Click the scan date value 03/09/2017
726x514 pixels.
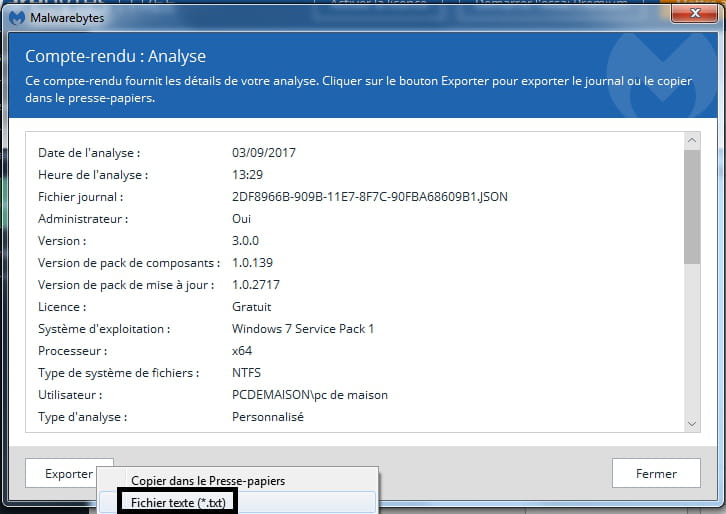(264, 153)
